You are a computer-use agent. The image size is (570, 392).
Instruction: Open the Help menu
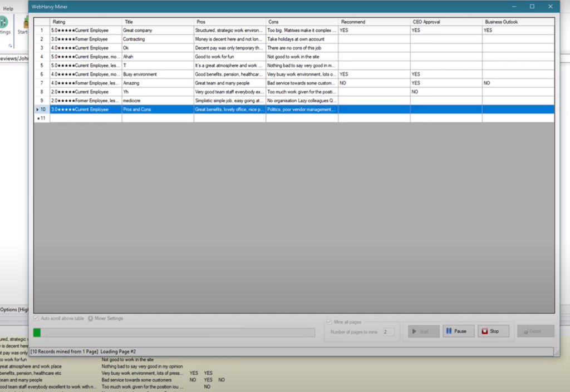click(8, 9)
